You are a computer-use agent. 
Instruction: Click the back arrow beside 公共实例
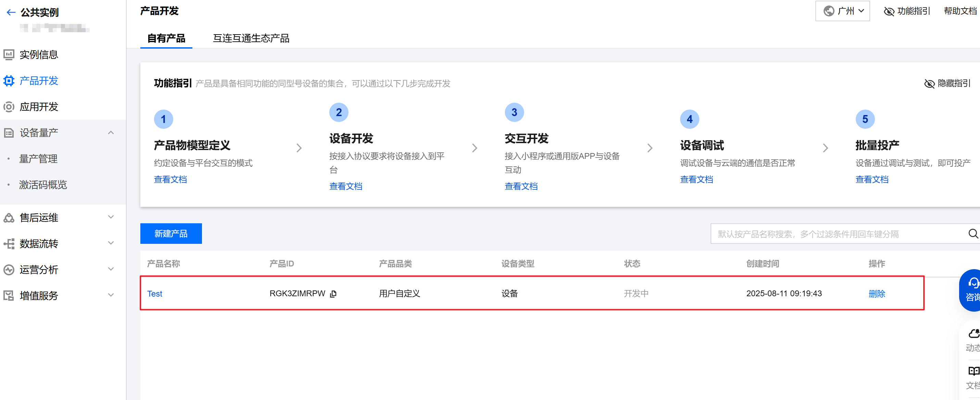pos(11,13)
